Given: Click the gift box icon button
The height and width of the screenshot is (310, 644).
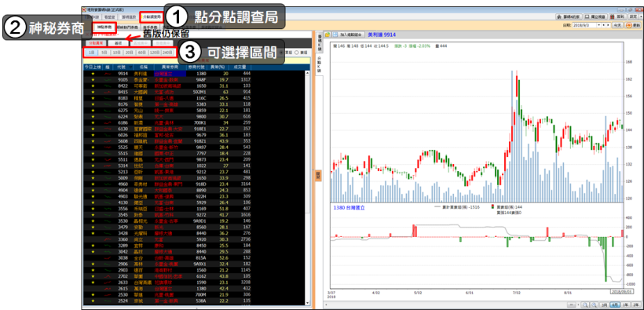Looking at the screenshot, I should [x=613, y=16].
